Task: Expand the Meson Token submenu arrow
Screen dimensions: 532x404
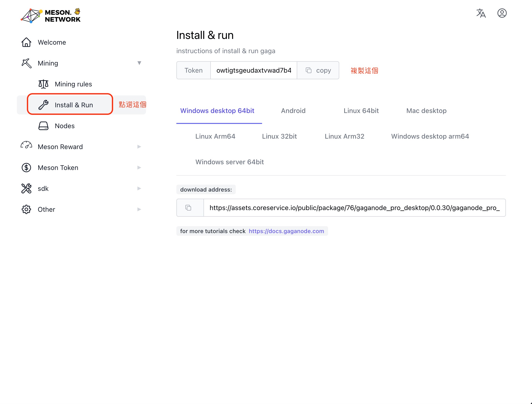Action: (139, 168)
